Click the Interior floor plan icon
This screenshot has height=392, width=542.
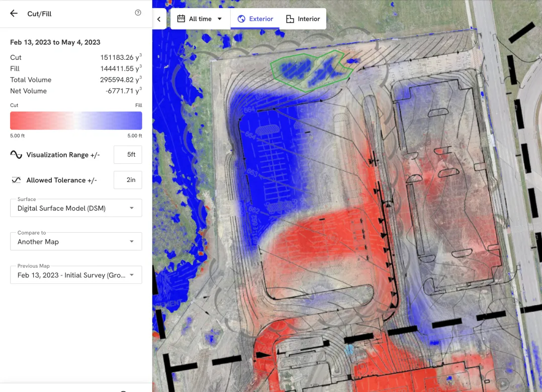click(290, 19)
